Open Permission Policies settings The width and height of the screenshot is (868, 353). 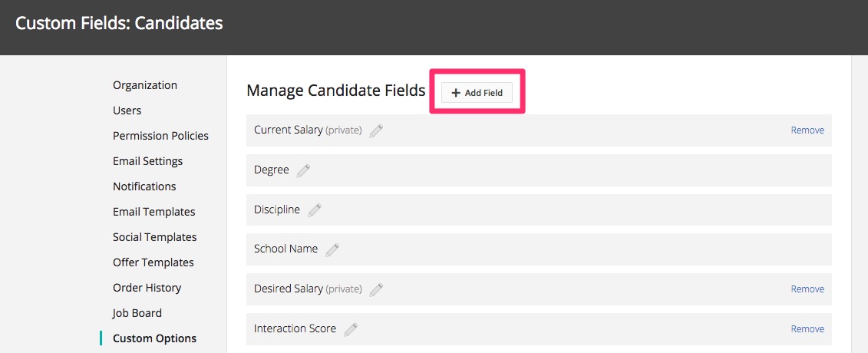(x=160, y=136)
